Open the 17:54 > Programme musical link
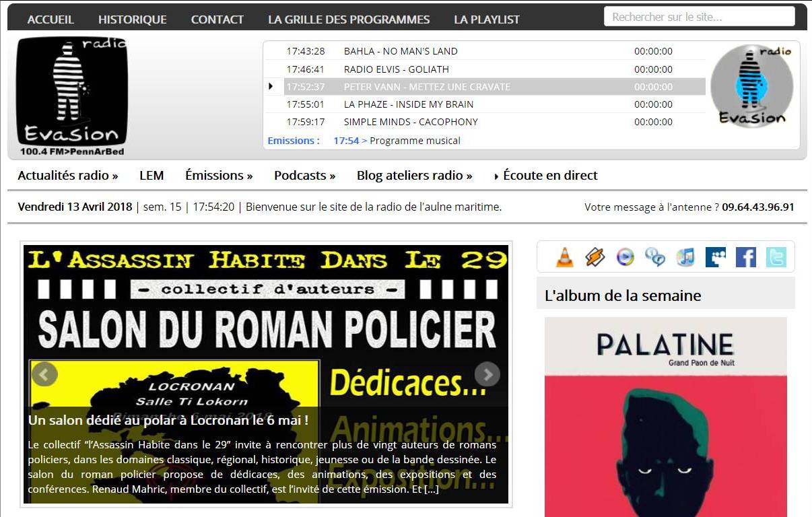 click(397, 141)
